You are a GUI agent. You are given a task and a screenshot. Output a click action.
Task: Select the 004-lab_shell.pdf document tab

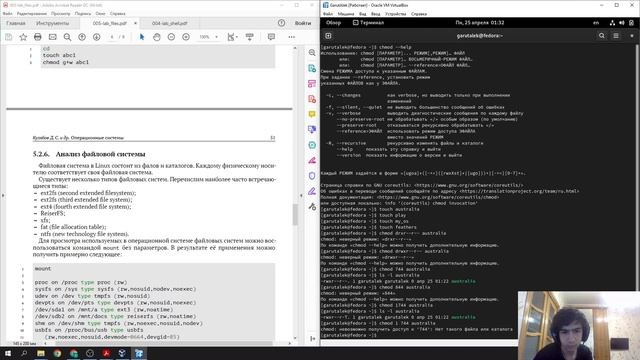(170, 23)
